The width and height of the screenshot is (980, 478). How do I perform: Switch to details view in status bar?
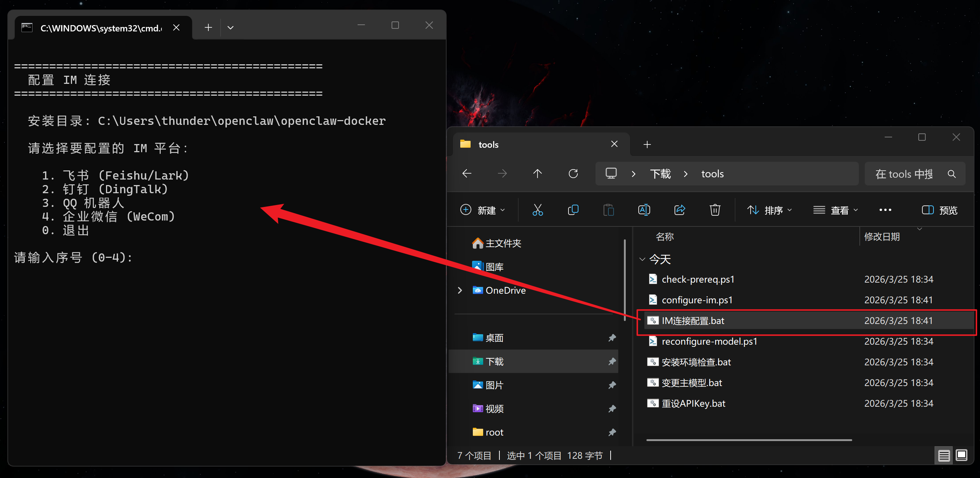[x=943, y=455]
